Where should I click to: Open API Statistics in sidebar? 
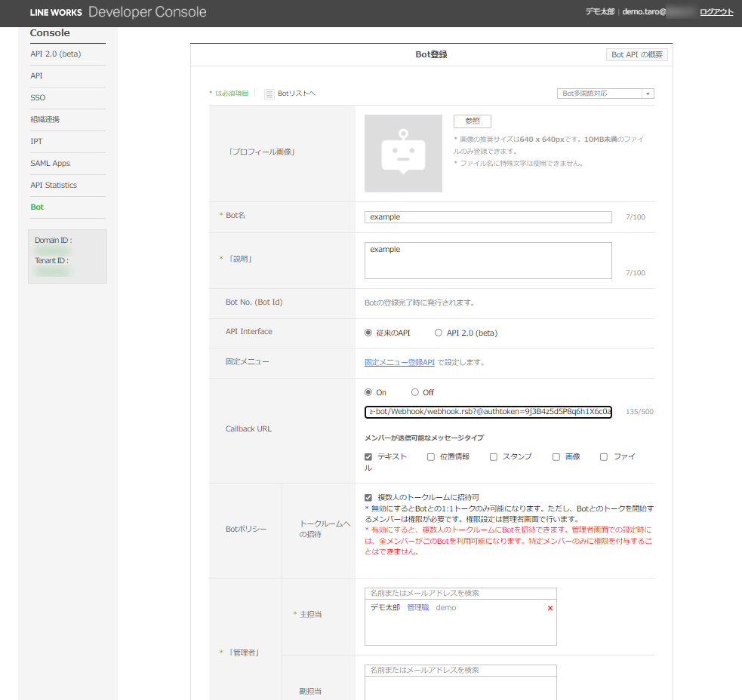click(x=54, y=185)
